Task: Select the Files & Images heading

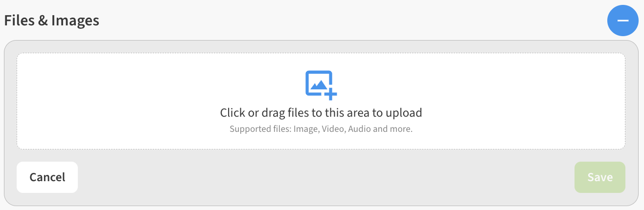Action: tap(52, 21)
